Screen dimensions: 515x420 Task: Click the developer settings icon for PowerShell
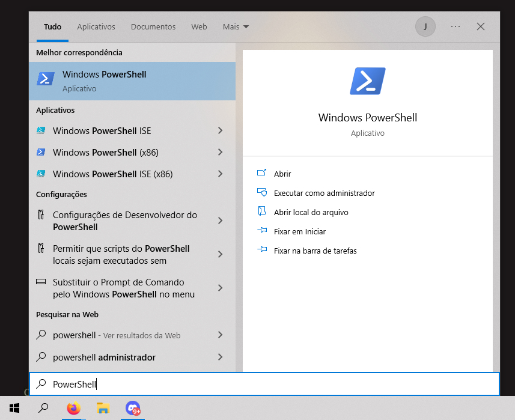(x=41, y=215)
